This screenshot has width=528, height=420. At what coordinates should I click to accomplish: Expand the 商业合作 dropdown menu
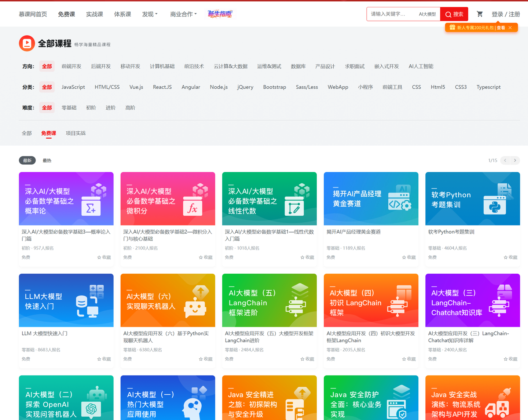183,14
